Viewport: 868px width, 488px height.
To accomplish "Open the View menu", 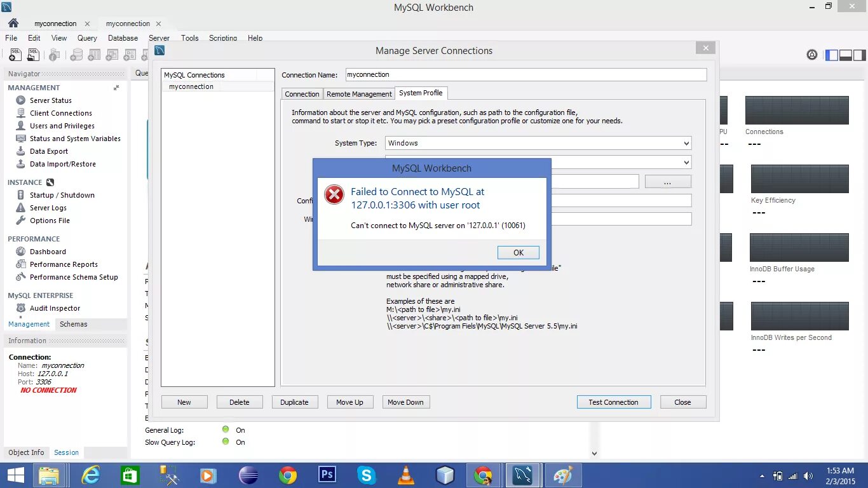I will tap(59, 38).
